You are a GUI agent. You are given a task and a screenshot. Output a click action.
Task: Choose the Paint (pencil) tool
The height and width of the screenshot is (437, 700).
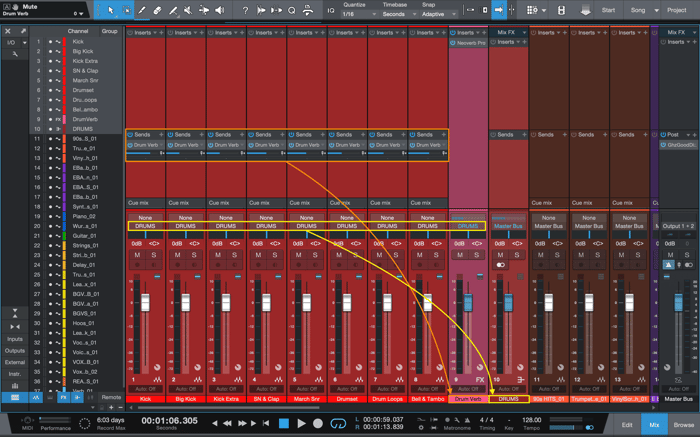[142, 10]
